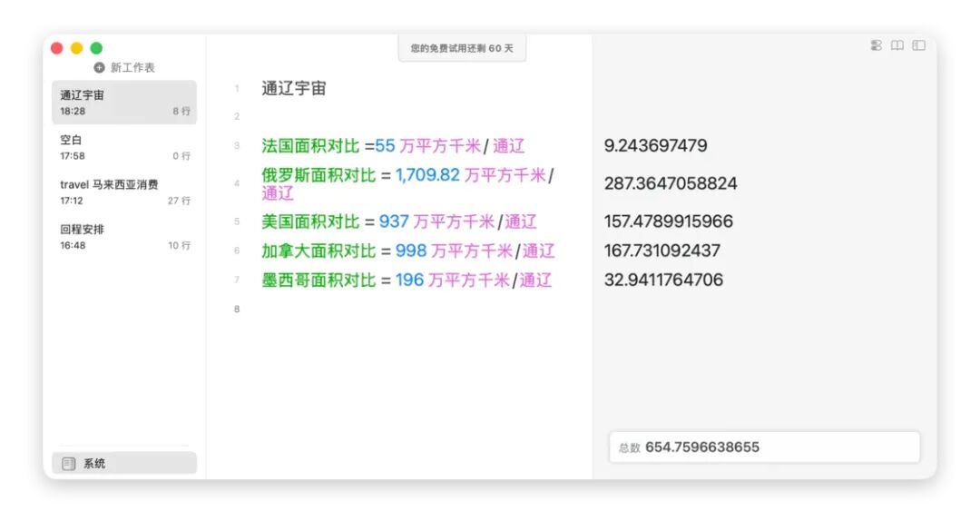Viewport: 980px width, 531px height.
Task: Open the toggles settings icon in the top-right
Action: 877,45
